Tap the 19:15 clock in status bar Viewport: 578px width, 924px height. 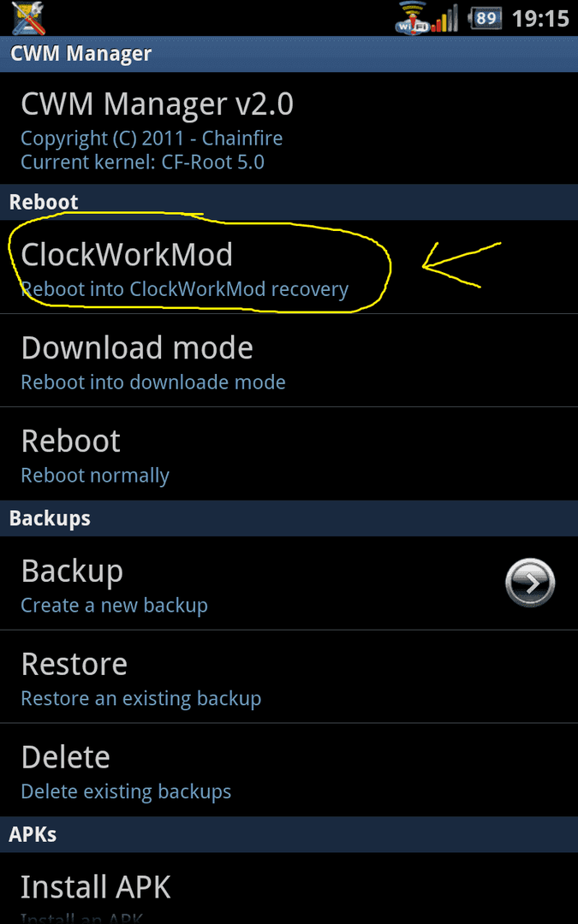point(540,19)
